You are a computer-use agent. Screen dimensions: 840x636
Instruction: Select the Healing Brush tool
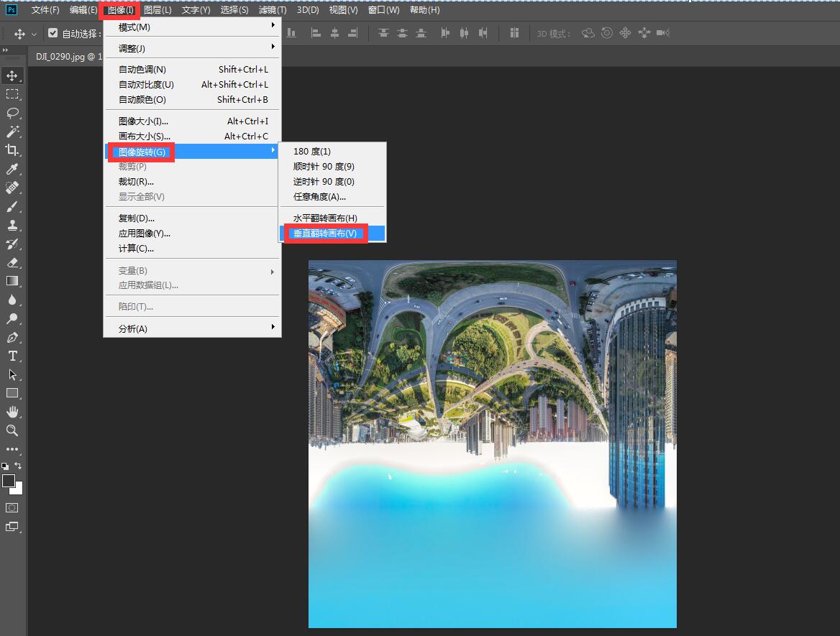point(12,188)
